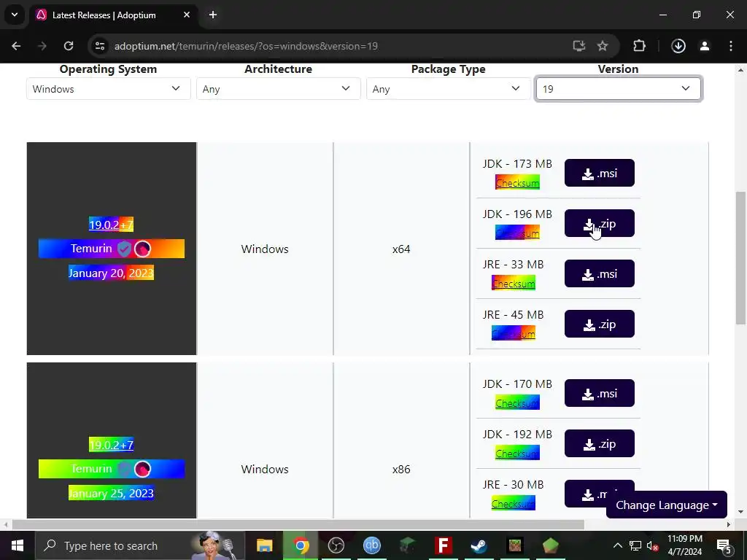The width and height of the screenshot is (747, 560).
Task: Open Checksum link for x64 JRE 33 MB
Action: 513,284
